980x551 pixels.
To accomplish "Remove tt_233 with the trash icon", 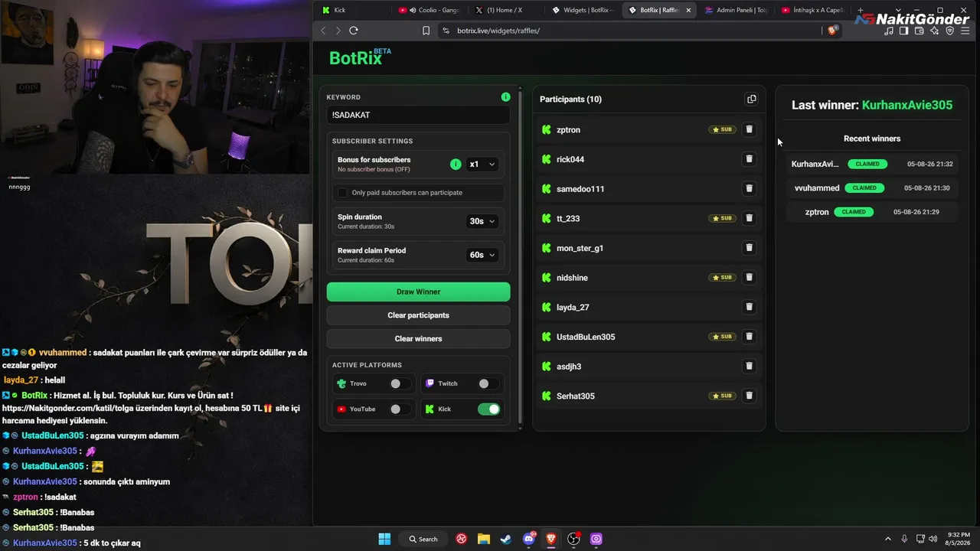I will click(x=750, y=218).
